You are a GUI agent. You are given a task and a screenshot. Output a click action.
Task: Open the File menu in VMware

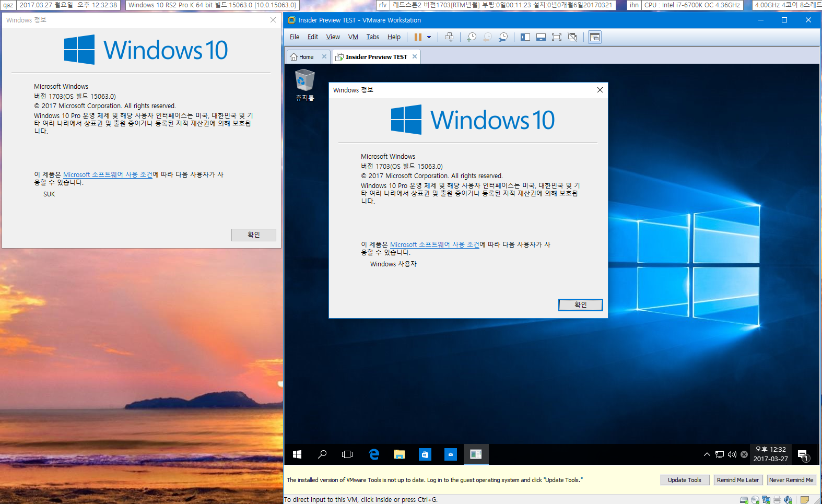pyautogui.click(x=295, y=37)
